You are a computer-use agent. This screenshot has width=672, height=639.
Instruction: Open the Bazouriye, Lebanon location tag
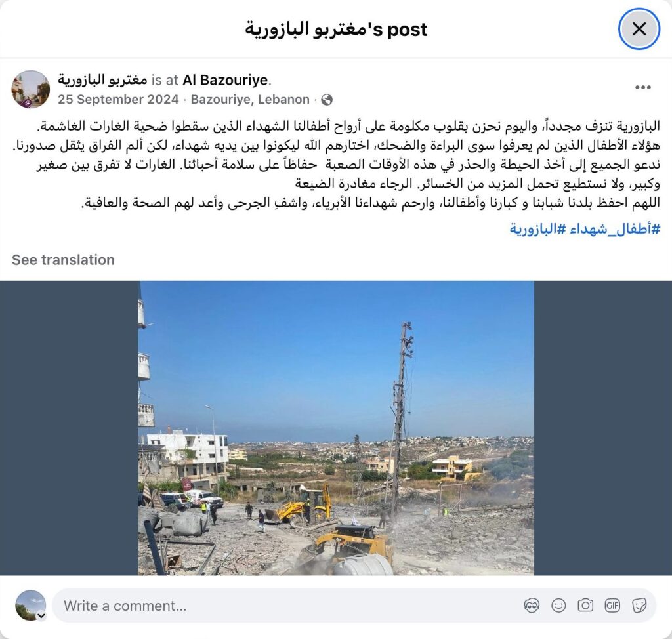click(250, 100)
